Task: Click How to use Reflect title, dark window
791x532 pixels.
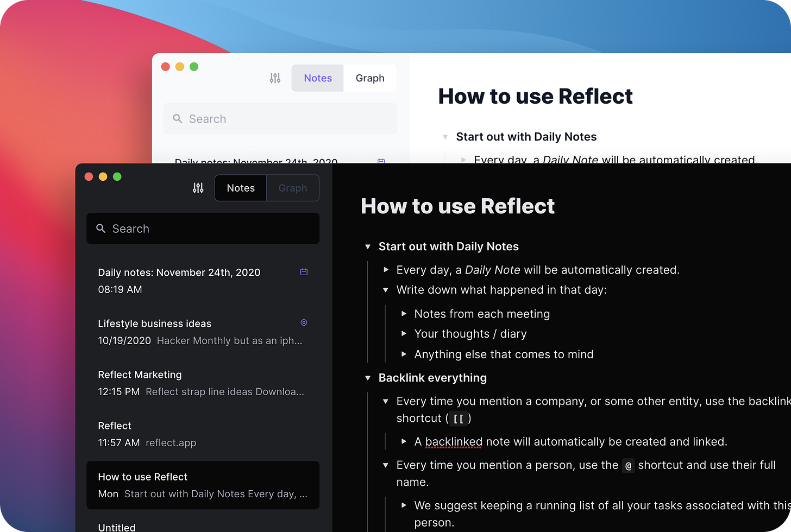Action: 457,206
